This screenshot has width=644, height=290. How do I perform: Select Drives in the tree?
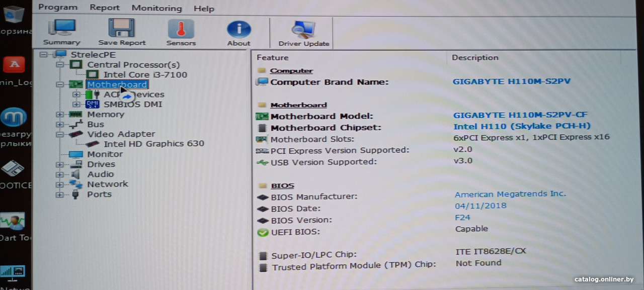point(101,164)
